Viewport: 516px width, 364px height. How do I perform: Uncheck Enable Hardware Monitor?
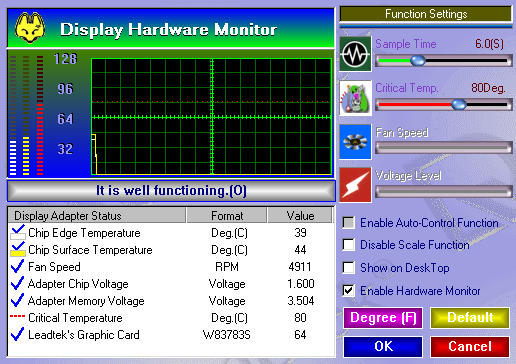349,290
